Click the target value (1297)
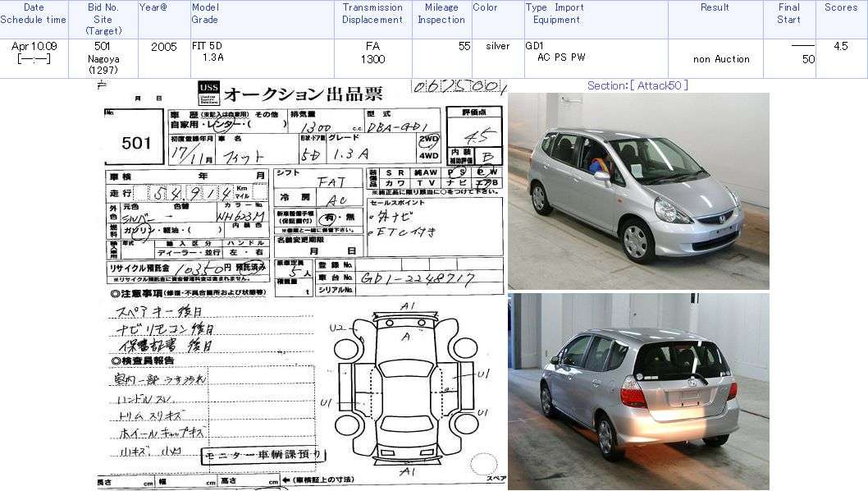This screenshot has width=868, height=491. [103, 70]
